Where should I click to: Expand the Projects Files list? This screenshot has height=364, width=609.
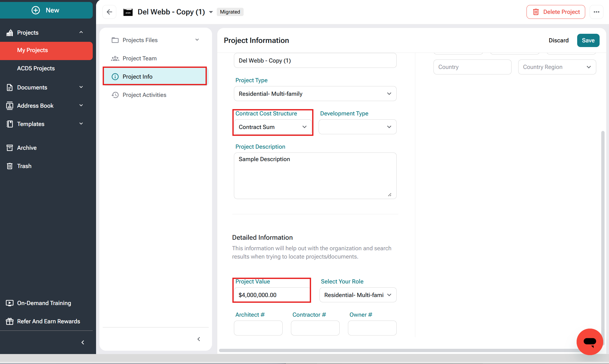pyautogui.click(x=197, y=40)
